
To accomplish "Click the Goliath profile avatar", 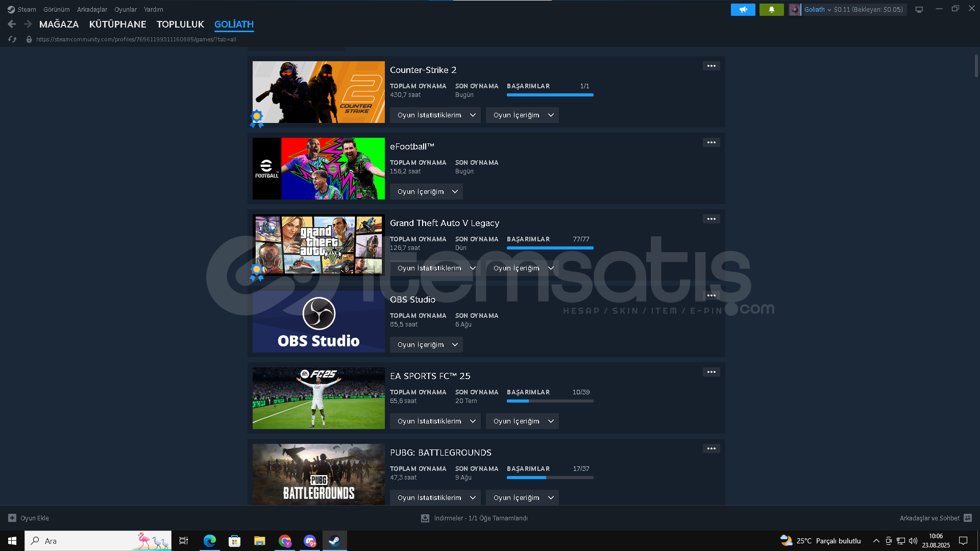I will point(795,10).
